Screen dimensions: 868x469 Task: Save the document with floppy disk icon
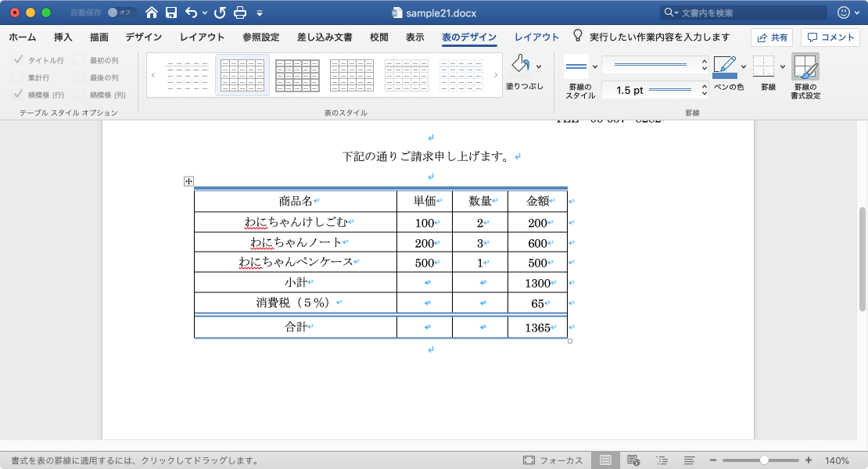pos(171,13)
